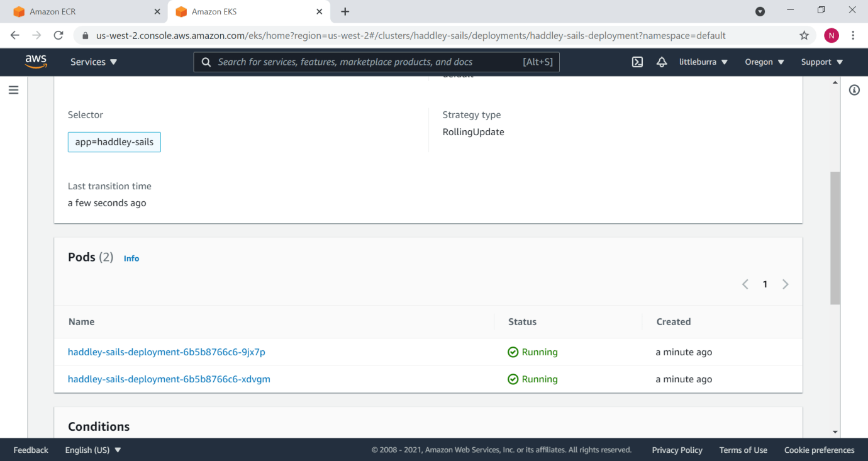The height and width of the screenshot is (461, 868).
Task: Click created time for pod xdvgm
Action: coord(684,379)
